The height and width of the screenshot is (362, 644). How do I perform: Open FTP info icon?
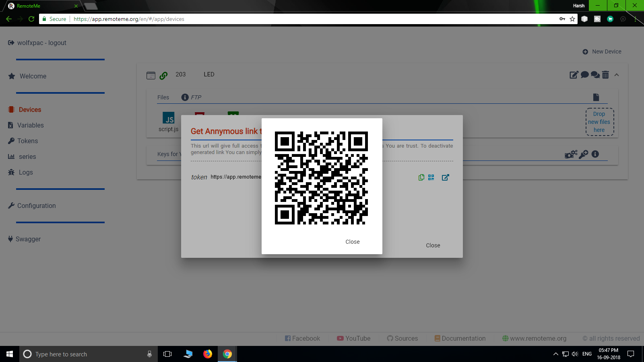coord(185,97)
